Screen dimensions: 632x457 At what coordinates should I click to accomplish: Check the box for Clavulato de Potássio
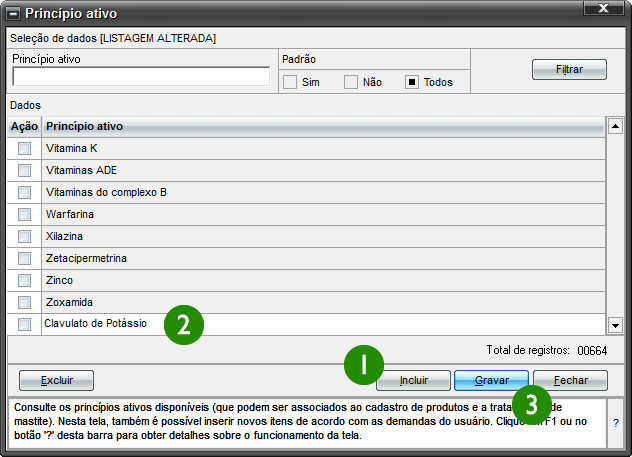coord(24,324)
